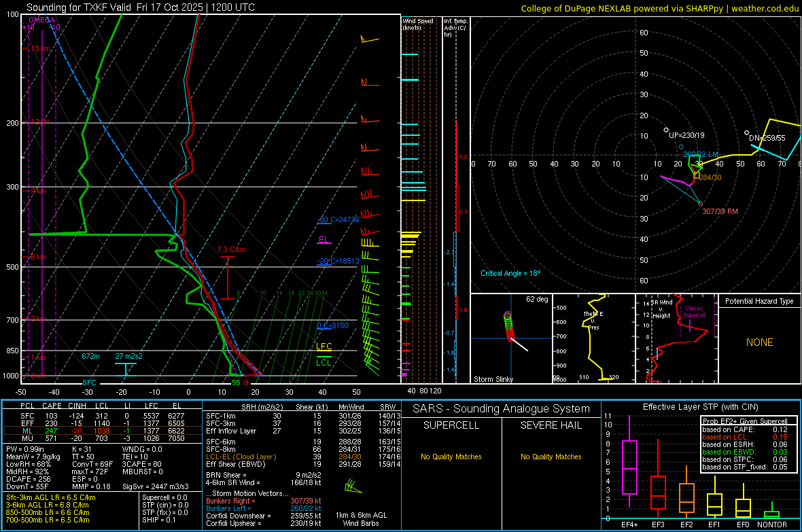Click the 850-500mb LR = 6.6 C/km line
This screenshot has height=532, width=802.
[48, 512]
